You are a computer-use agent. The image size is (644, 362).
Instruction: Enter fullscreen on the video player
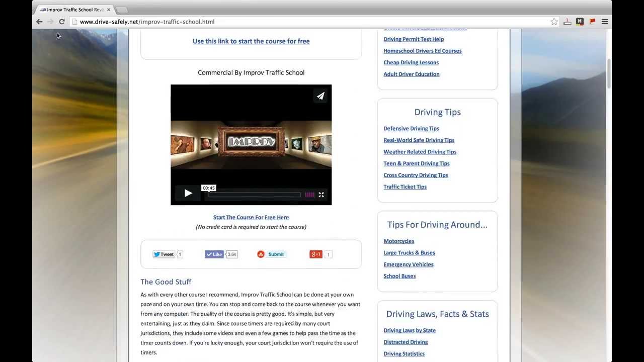[x=321, y=195]
